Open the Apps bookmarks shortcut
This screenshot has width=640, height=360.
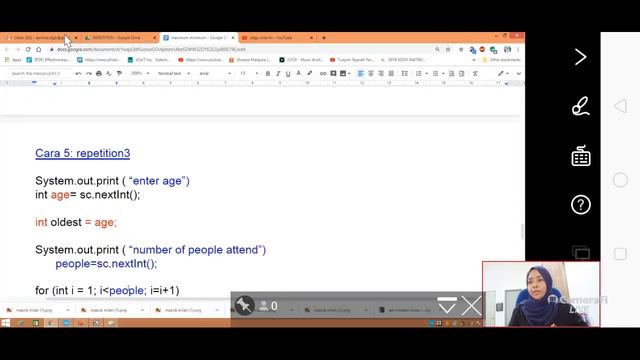coord(13,60)
